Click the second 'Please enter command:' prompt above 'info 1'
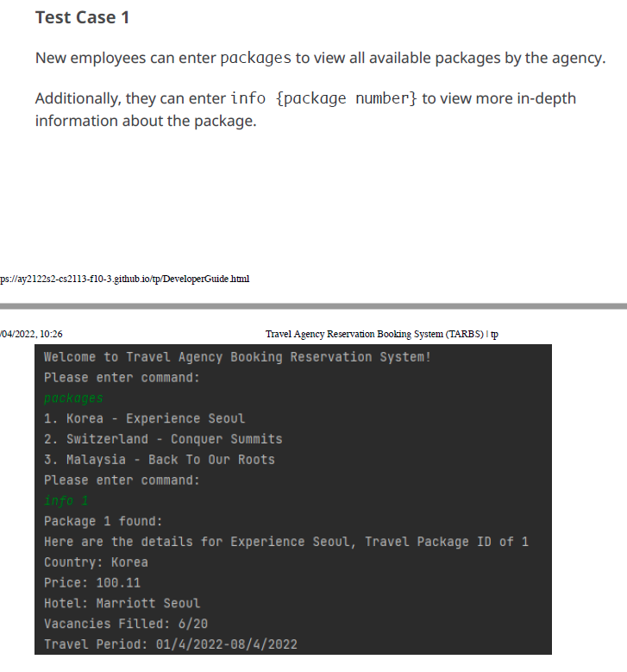 (122, 480)
